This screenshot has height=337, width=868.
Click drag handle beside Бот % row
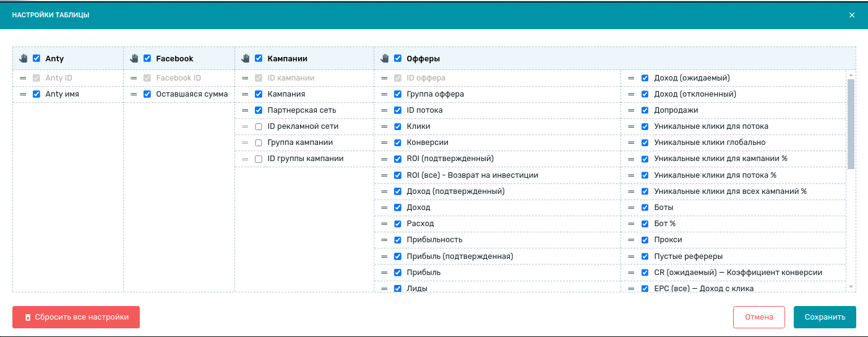point(632,224)
